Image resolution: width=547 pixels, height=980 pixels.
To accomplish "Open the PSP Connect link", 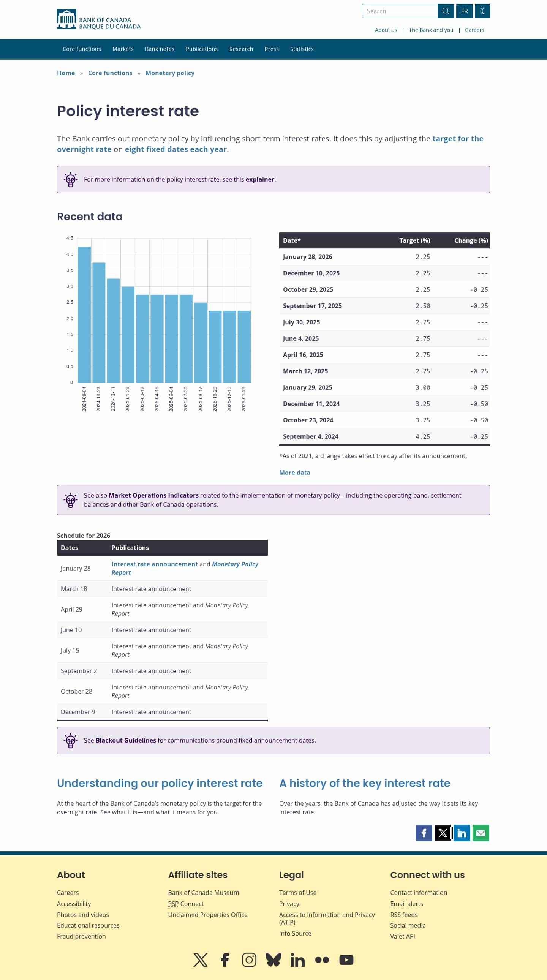I will pyautogui.click(x=186, y=904).
